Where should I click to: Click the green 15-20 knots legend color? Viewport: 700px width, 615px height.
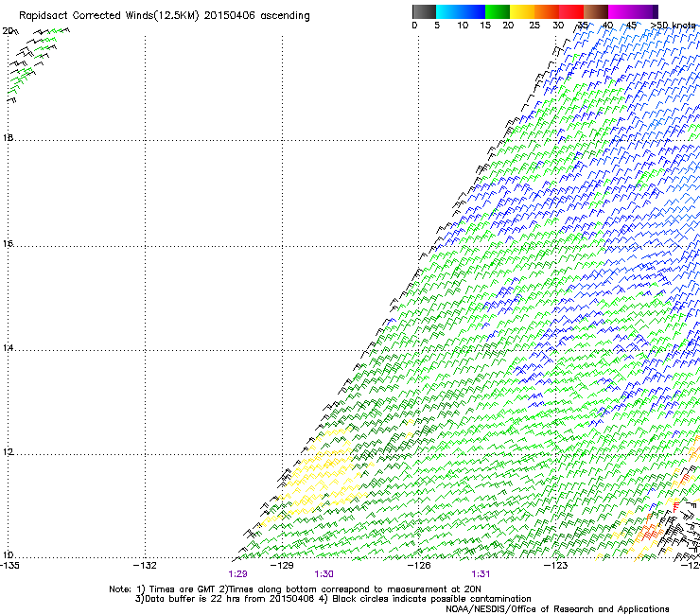tap(498, 11)
